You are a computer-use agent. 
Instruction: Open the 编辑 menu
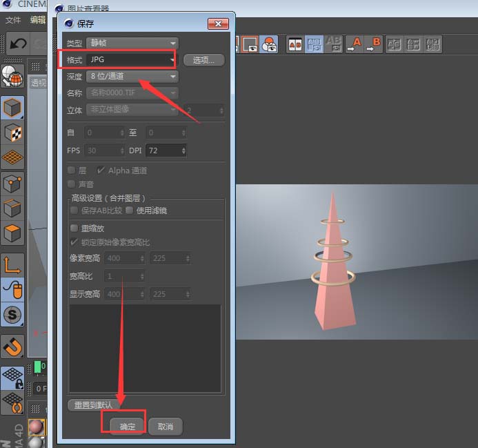pyautogui.click(x=38, y=20)
